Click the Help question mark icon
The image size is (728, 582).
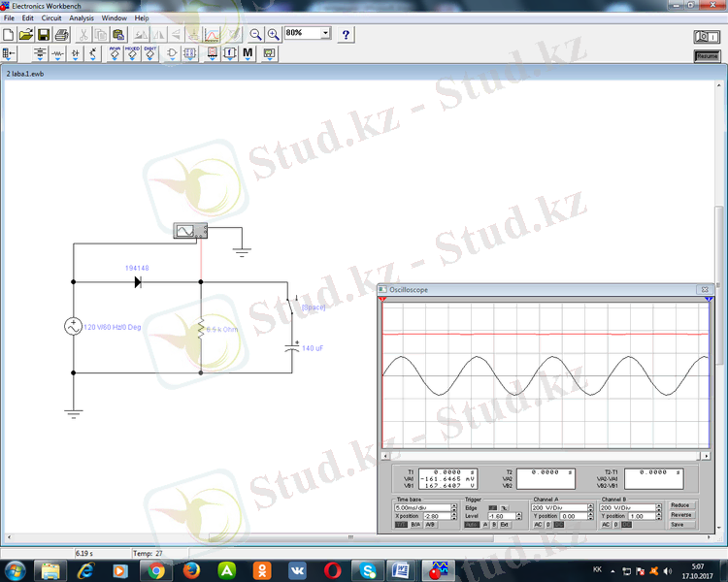pyautogui.click(x=347, y=34)
